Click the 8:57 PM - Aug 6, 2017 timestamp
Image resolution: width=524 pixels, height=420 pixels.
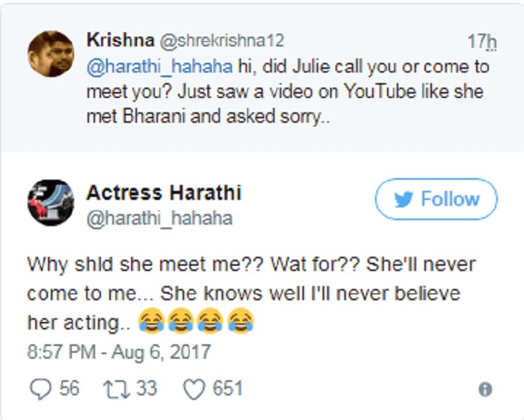point(119,350)
